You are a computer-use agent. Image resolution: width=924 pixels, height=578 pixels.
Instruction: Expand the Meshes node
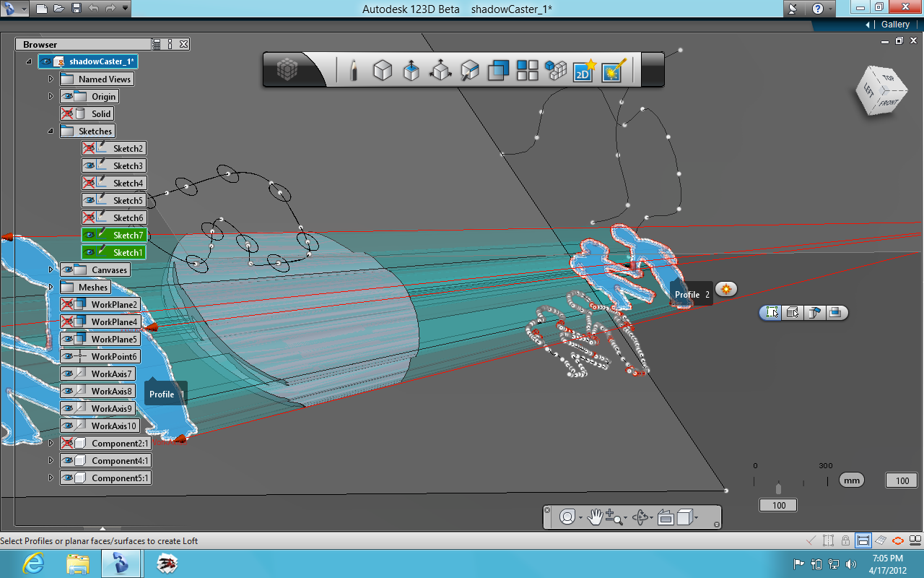point(51,287)
